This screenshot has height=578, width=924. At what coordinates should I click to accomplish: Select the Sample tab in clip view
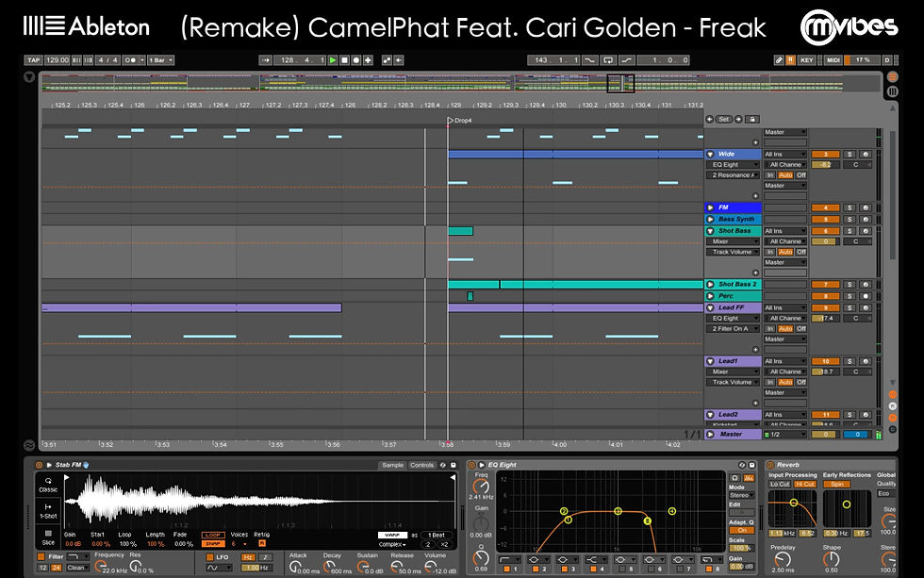coord(392,465)
